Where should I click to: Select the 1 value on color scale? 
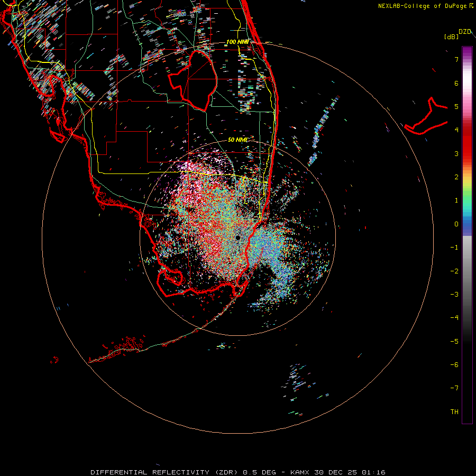pos(456,200)
